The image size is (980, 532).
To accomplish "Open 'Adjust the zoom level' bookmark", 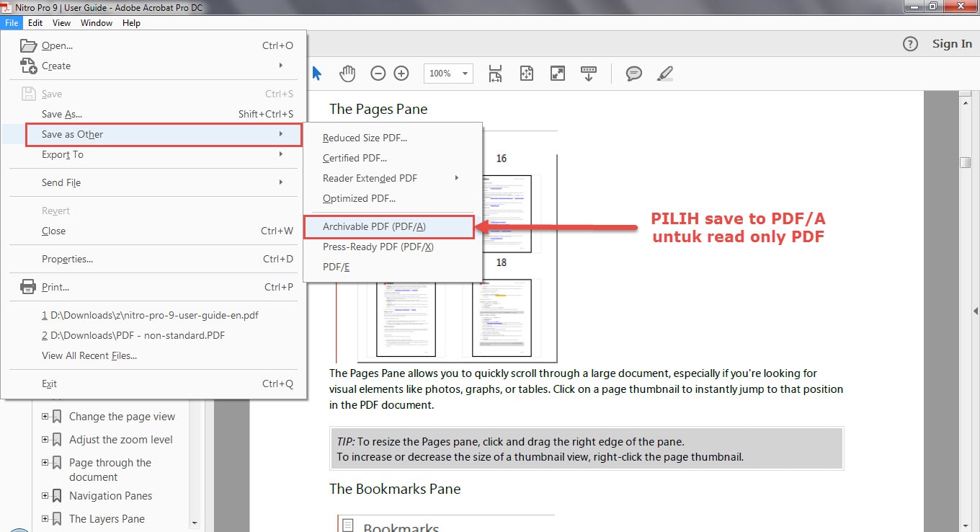I will coord(121,440).
